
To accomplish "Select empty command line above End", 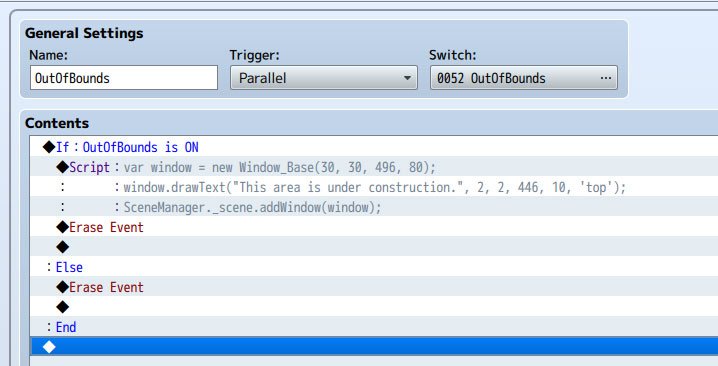I will click(x=374, y=307).
